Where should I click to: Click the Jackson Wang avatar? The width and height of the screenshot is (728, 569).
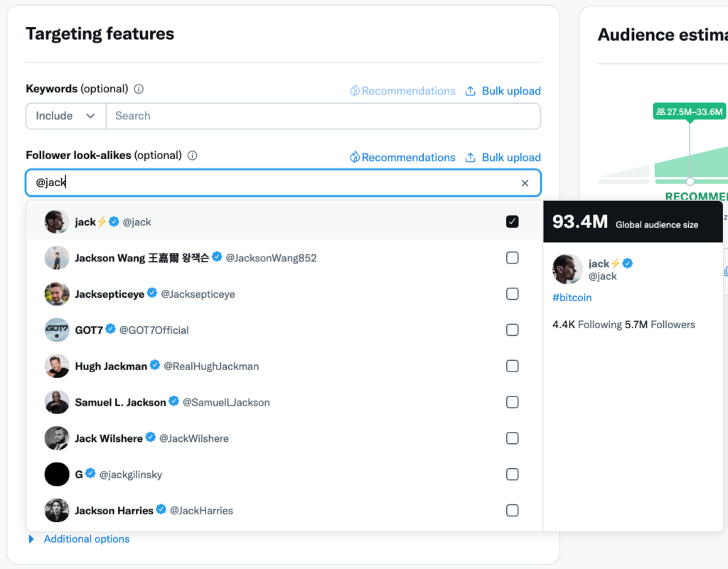pos(57,258)
